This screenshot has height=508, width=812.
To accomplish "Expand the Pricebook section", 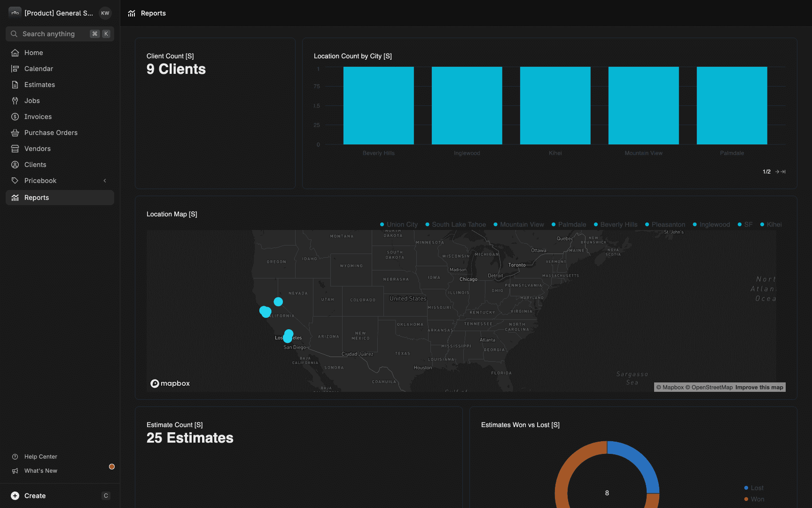I will [105, 181].
